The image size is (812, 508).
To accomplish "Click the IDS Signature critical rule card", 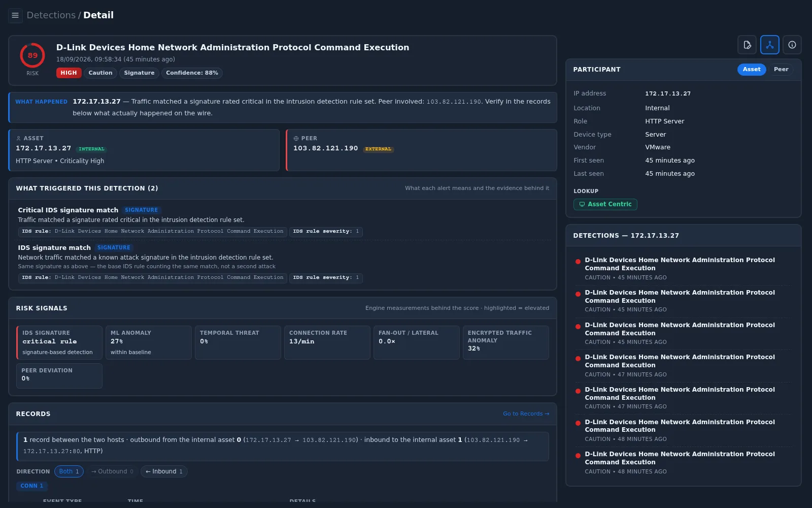I will [x=59, y=342].
